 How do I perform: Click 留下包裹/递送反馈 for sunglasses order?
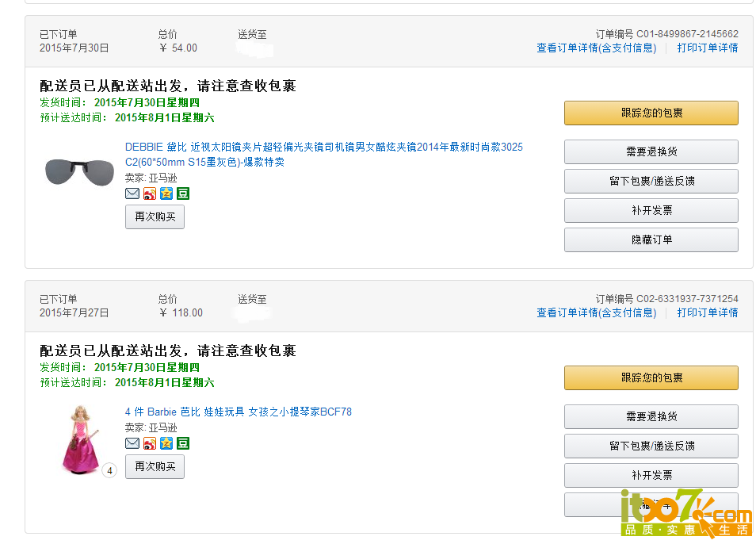(651, 182)
